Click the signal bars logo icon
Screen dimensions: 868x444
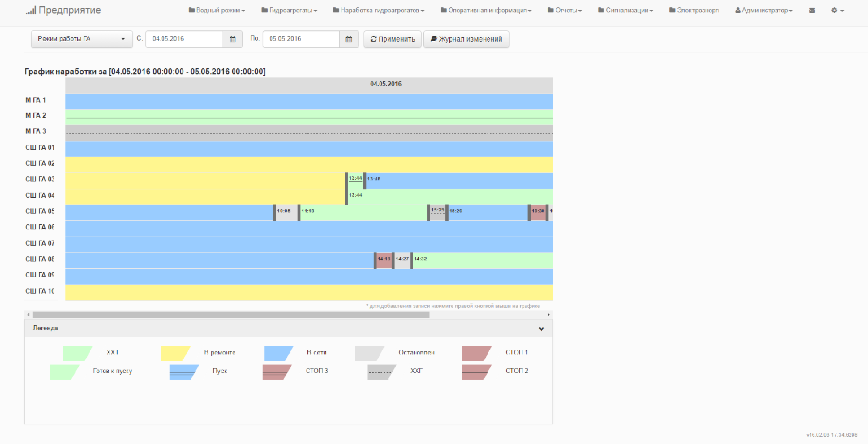[x=30, y=10]
